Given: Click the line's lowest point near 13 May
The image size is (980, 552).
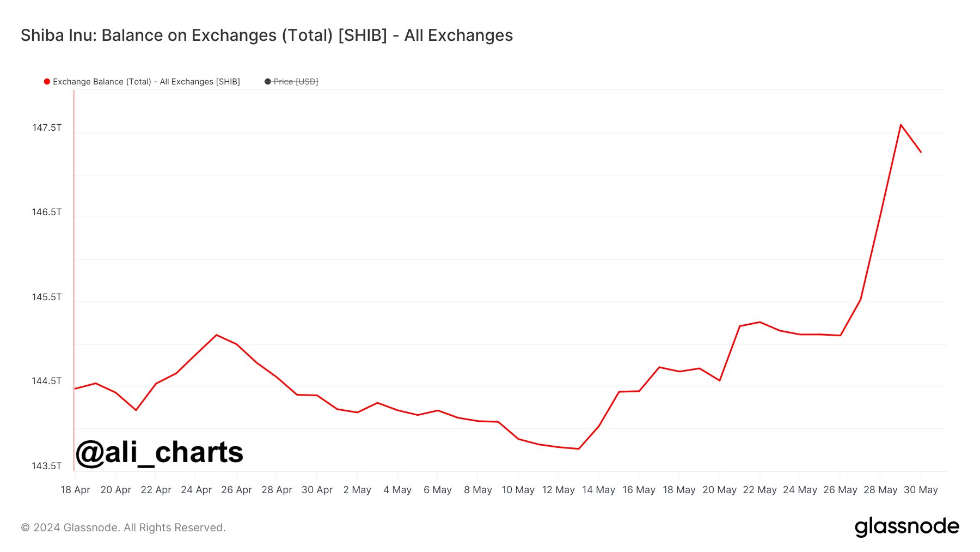Looking at the screenshot, I should (x=578, y=449).
